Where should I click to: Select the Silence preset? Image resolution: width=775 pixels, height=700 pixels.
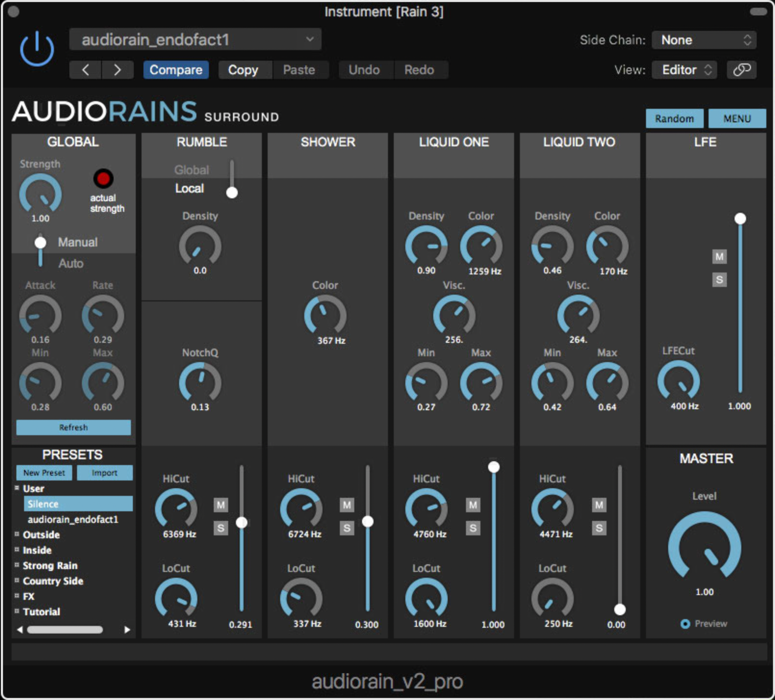[x=78, y=504]
